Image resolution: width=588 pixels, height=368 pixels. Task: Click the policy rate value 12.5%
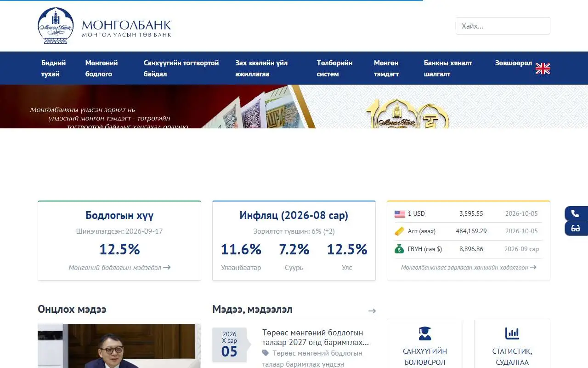[x=119, y=249]
